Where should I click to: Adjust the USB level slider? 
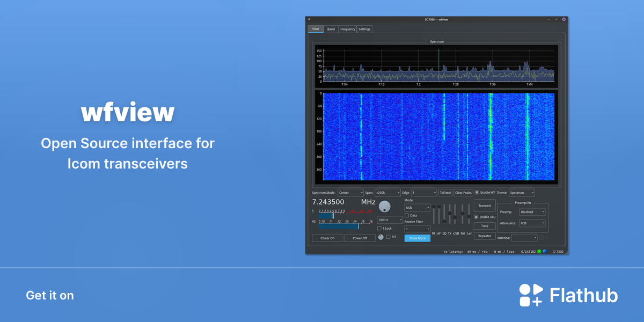click(456, 214)
